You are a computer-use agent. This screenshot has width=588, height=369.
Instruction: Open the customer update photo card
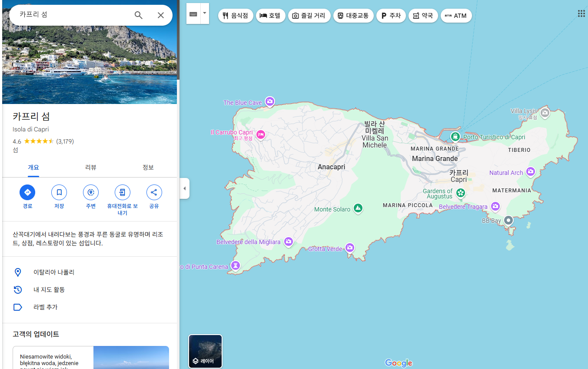click(131, 357)
